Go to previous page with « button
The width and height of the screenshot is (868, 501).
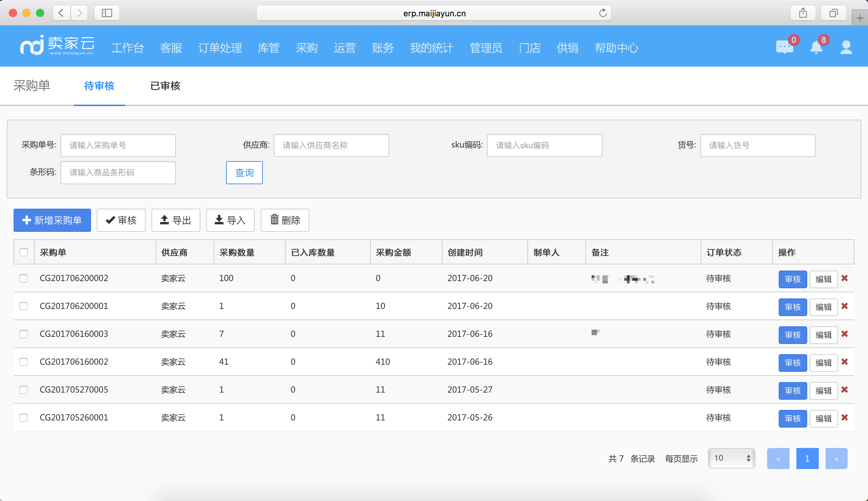click(x=778, y=458)
